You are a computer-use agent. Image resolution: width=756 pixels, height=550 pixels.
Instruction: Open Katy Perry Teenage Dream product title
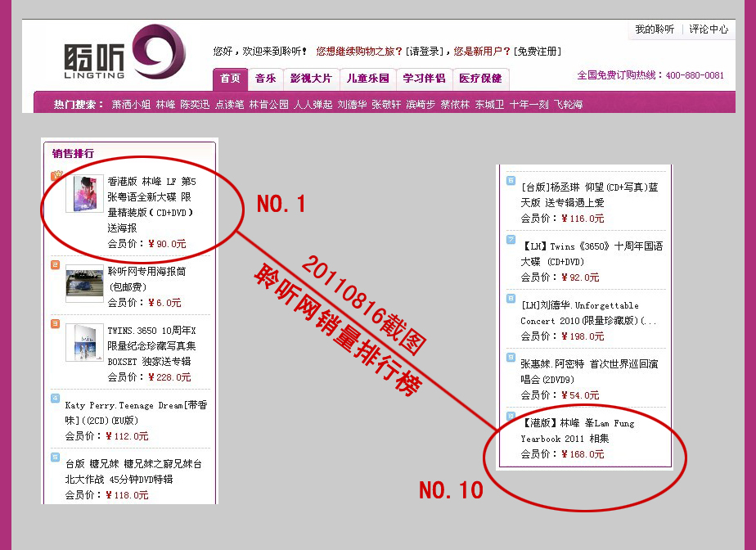pos(137,412)
